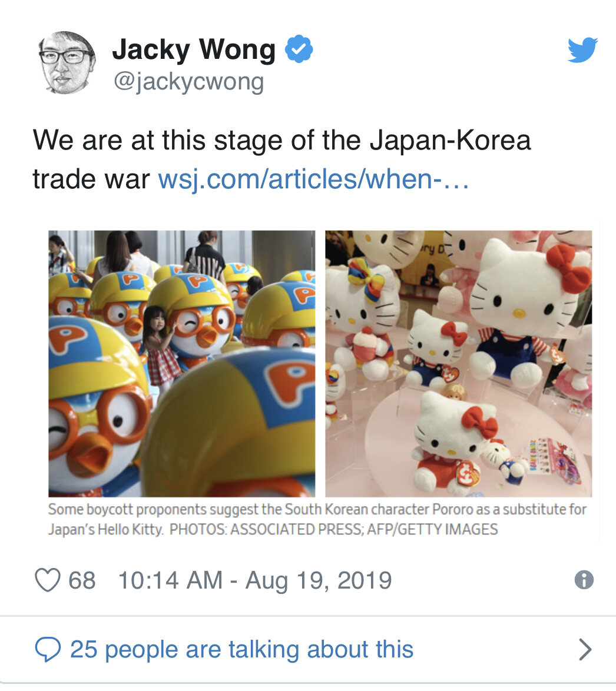Open the tweet timestamp 10:14 AM - Aug 19, 2019
This screenshot has width=616, height=691.
[255, 580]
